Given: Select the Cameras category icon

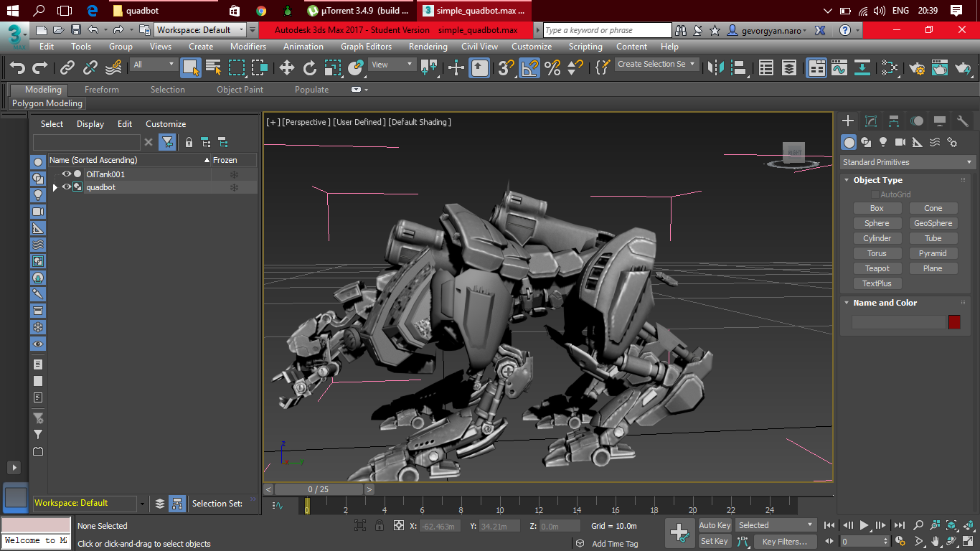Looking at the screenshot, I should click(x=900, y=142).
